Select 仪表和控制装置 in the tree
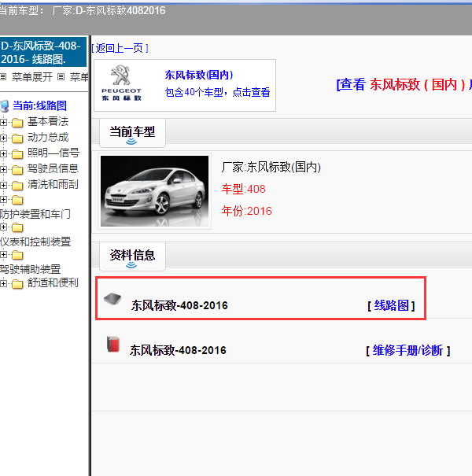This screenshot has height=476, width=472. point(35,242)
